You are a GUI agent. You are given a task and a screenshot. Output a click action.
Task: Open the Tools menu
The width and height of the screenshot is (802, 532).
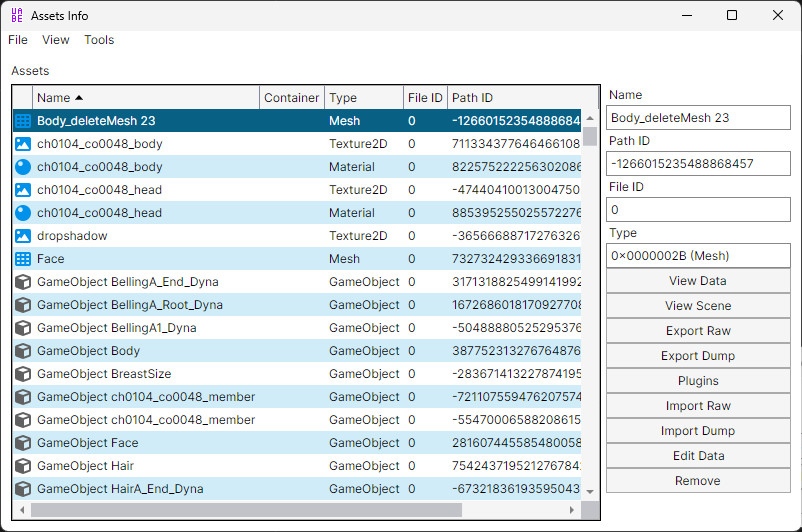pyautogui.click(x=99, y=40)
